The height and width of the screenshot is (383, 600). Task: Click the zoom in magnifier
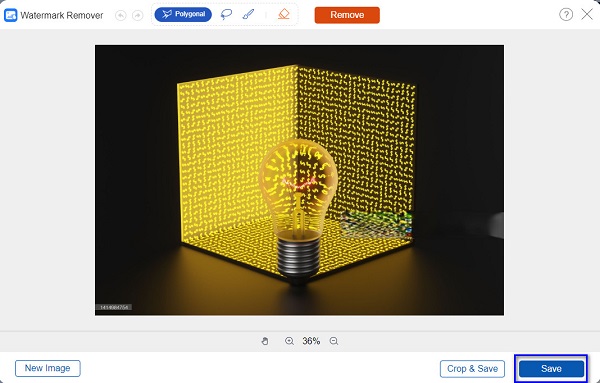[289, 341]
